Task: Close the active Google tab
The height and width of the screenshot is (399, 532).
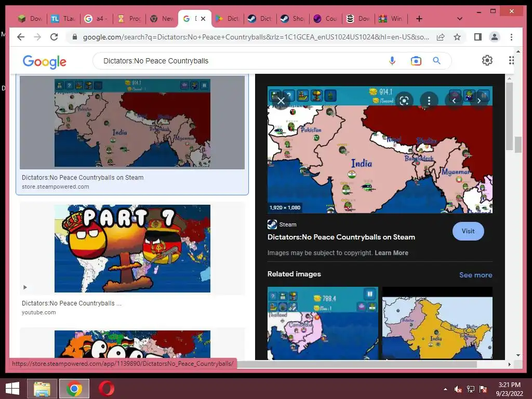Action: pos(203,19)
